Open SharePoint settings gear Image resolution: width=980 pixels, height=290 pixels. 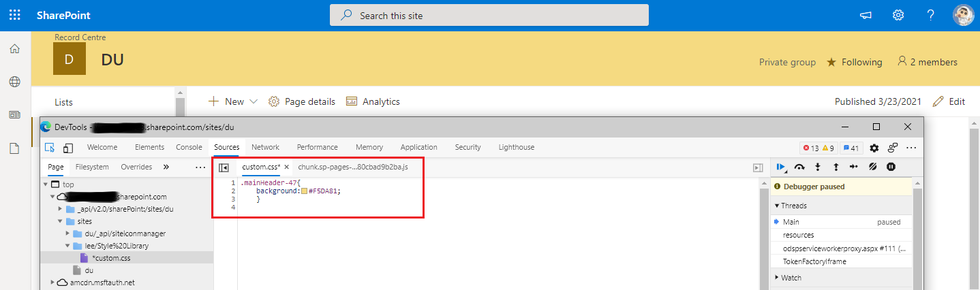tap(898, 15)
